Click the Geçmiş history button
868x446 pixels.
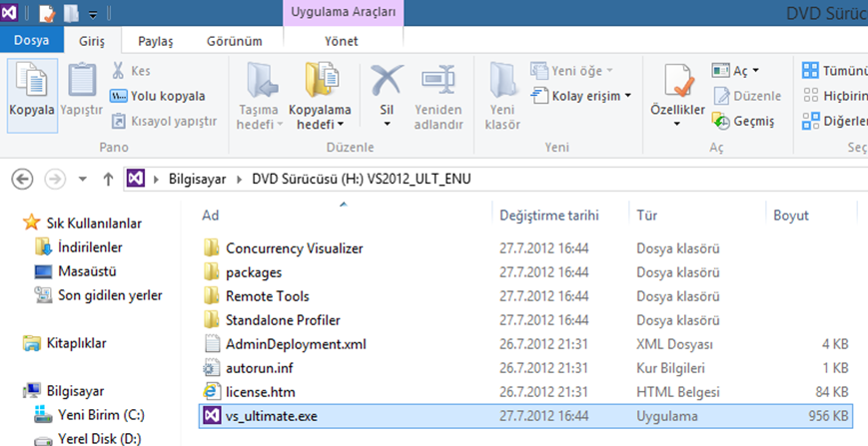coord(743,121)
